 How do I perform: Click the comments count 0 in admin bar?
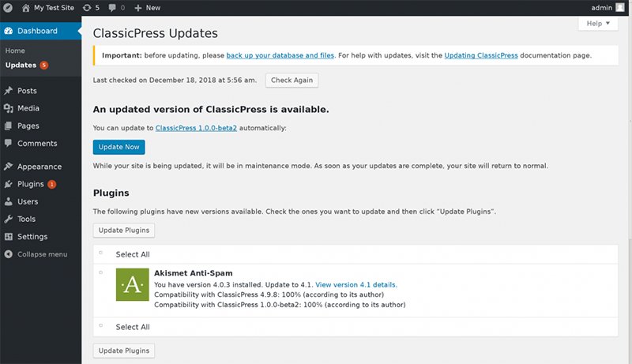(122, 8)
